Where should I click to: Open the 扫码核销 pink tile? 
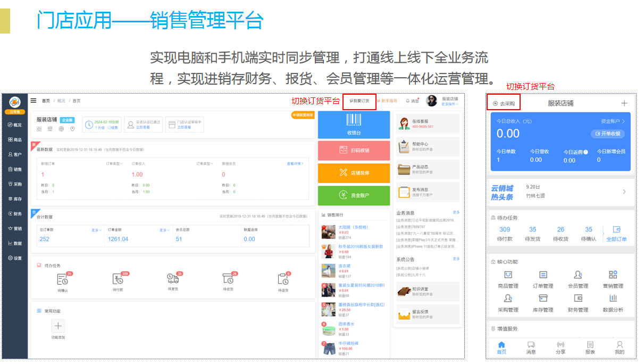tap(354, 151)
